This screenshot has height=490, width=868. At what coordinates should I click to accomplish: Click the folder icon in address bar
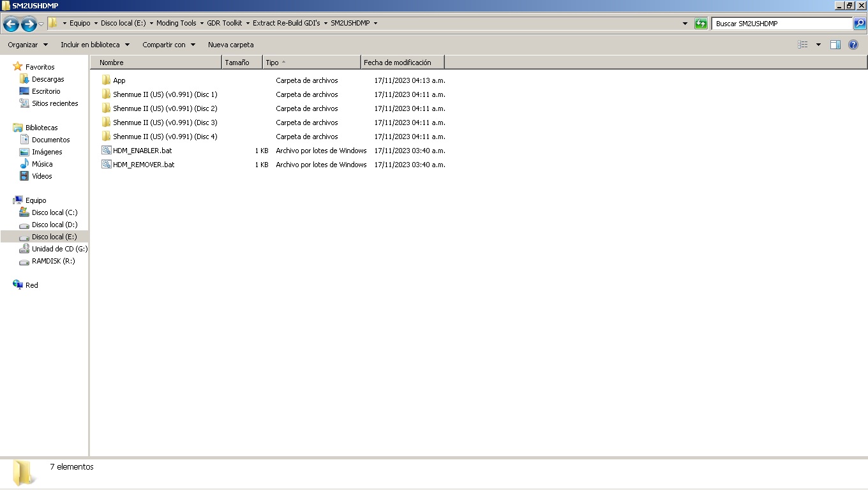[x=54, y=23]
